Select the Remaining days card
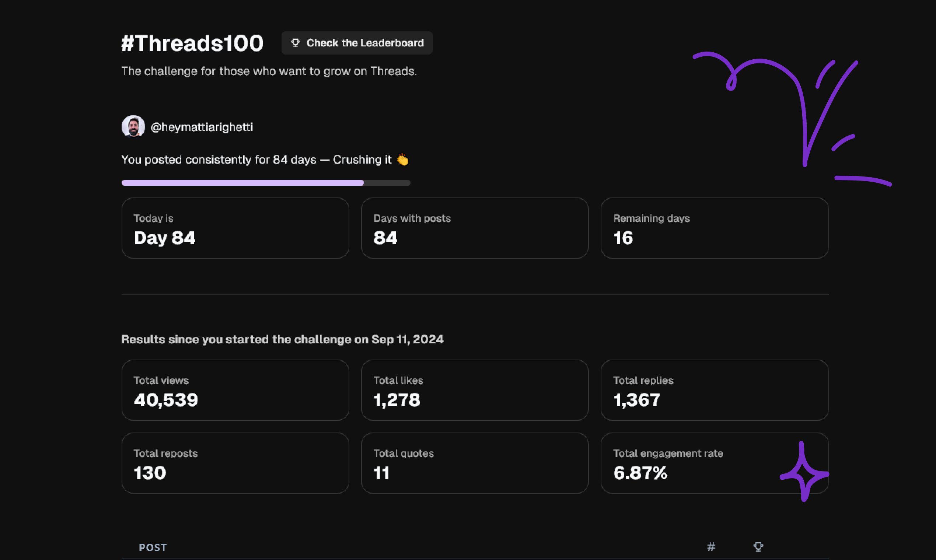 coord(715,228)
